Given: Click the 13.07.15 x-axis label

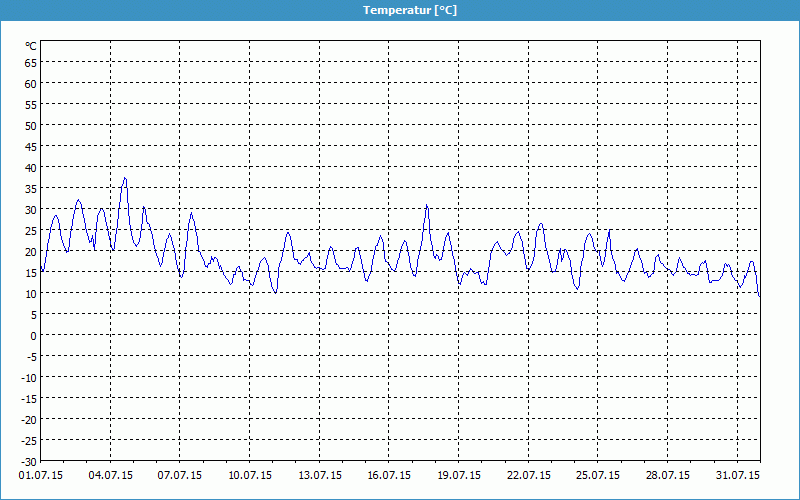Looking at the screenshot, I should point(320,475).
